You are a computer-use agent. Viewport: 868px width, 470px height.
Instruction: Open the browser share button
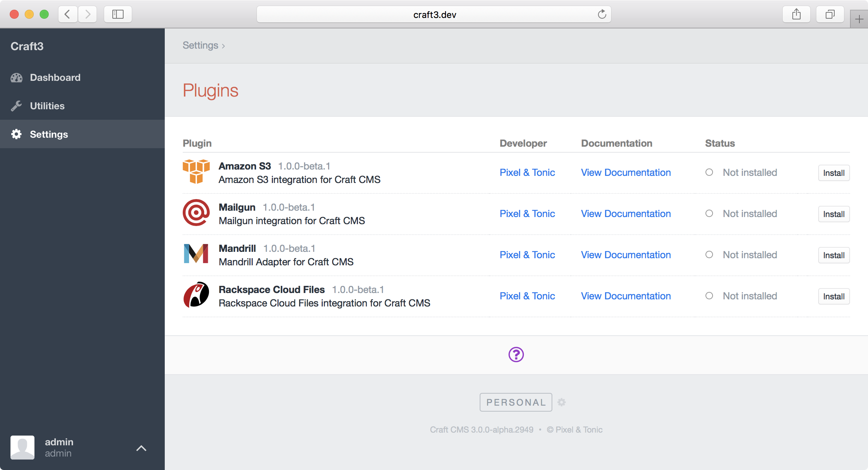pyautogui.click(x=796, y=14)
